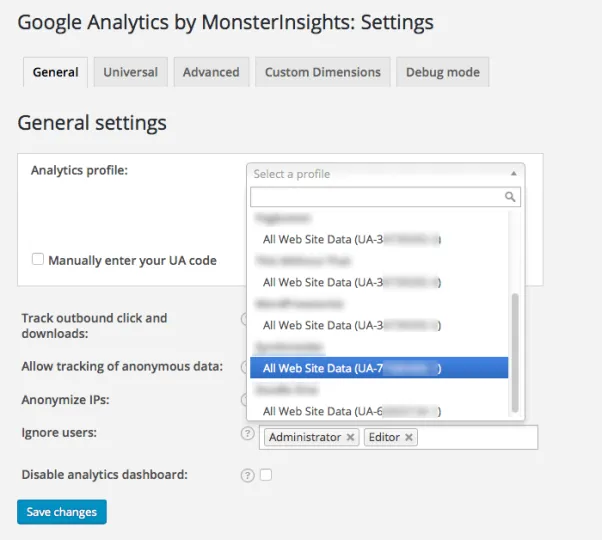Image resolution: width=602 pixels, height=540 pixels.
Task: Pick the All Web Site Data (UA-6) option
Action: point(350,411)
